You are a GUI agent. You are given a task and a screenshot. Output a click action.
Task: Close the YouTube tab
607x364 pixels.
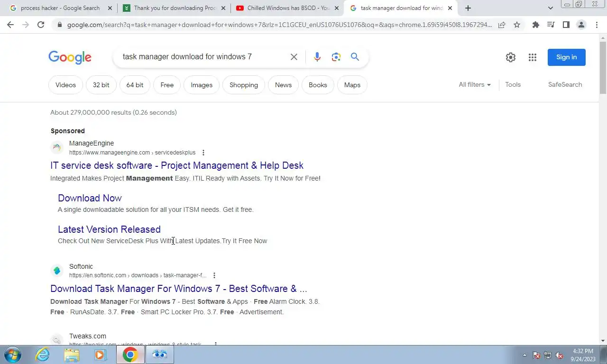click(x=337, y=8)
